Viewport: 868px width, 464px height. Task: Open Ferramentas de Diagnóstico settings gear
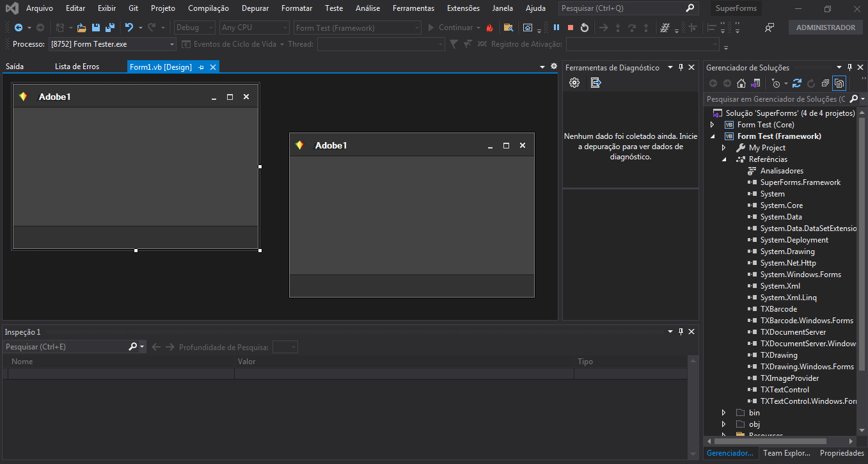pyautogui.click(x=574, y=83)
